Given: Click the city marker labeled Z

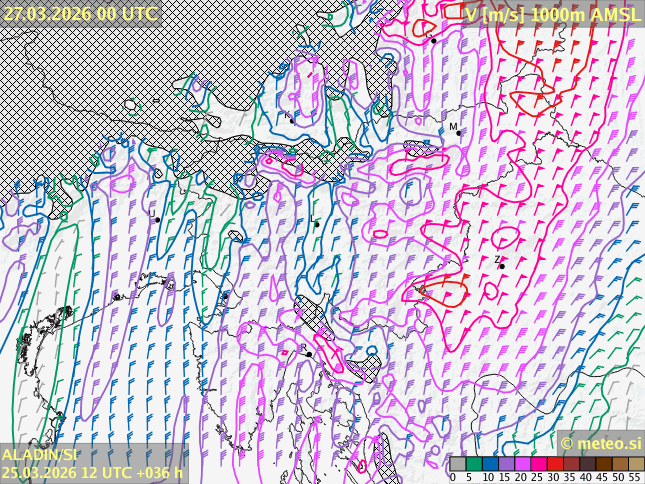Looking at the screenshot, I should (501, 266).
